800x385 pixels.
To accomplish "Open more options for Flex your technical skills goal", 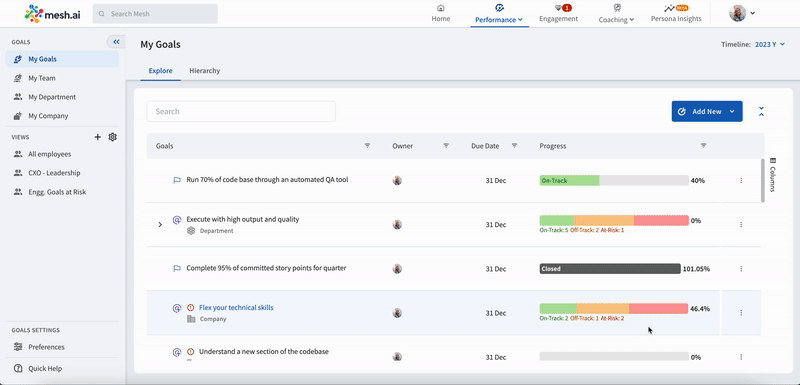I will [741, 313].
